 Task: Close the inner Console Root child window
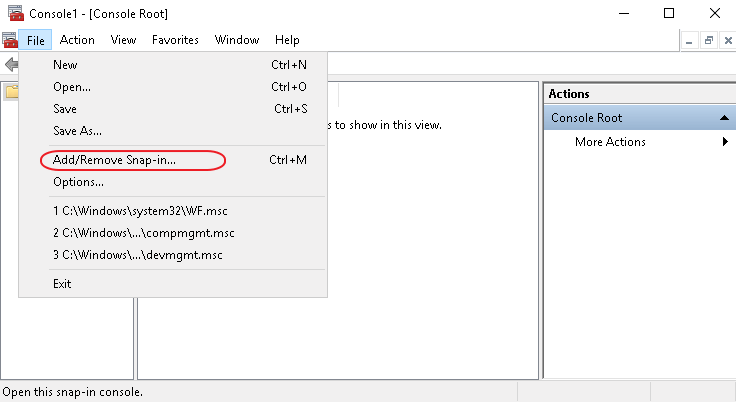click(724, 40)
